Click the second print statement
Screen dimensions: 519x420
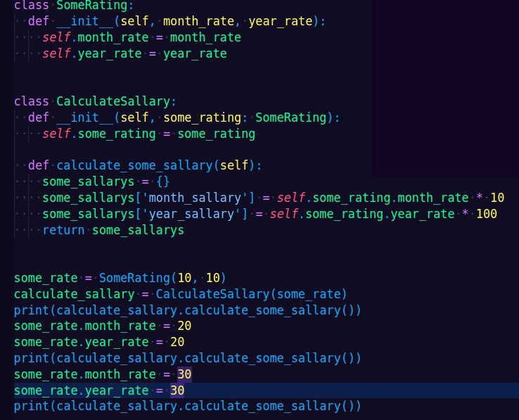[x=187, y=358]
